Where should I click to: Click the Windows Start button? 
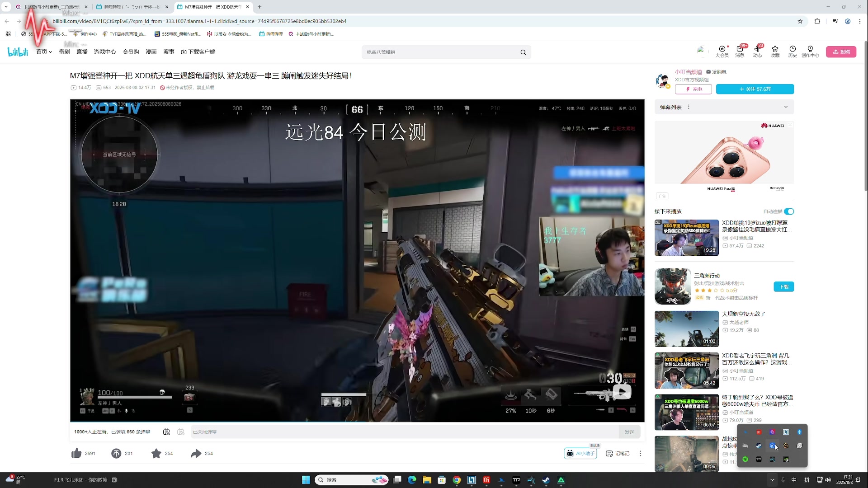(x=306, y=480)
